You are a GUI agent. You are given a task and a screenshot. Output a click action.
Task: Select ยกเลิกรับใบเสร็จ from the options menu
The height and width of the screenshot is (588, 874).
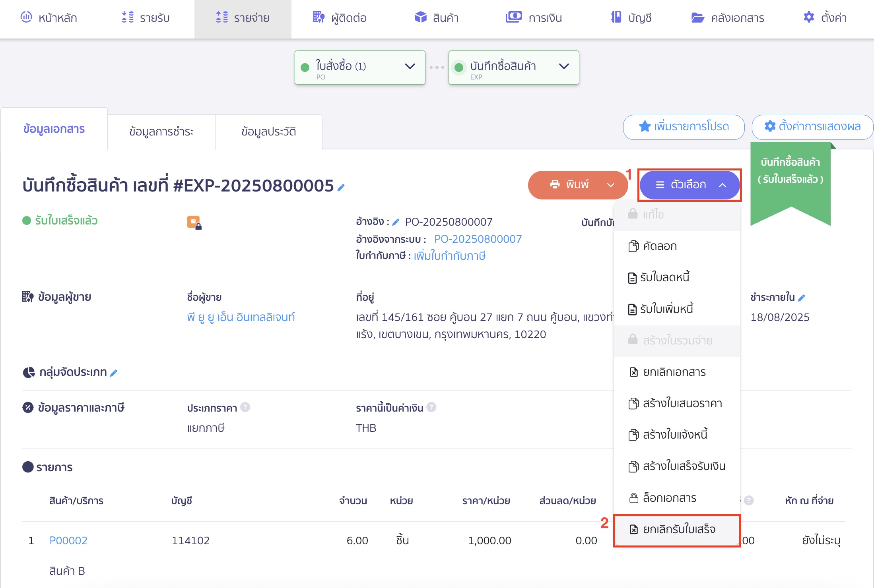[678, 529]
